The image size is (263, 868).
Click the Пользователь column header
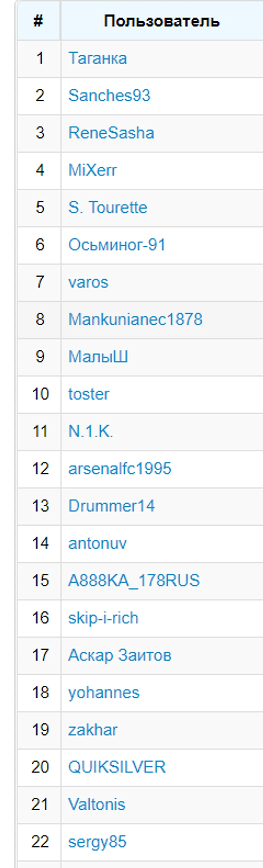(162, 21)
